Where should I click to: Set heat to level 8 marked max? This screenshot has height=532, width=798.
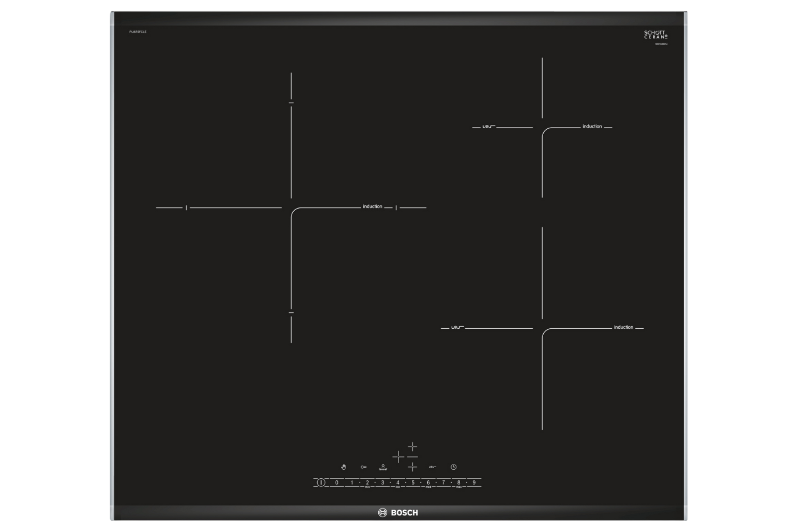click(459, 483)
